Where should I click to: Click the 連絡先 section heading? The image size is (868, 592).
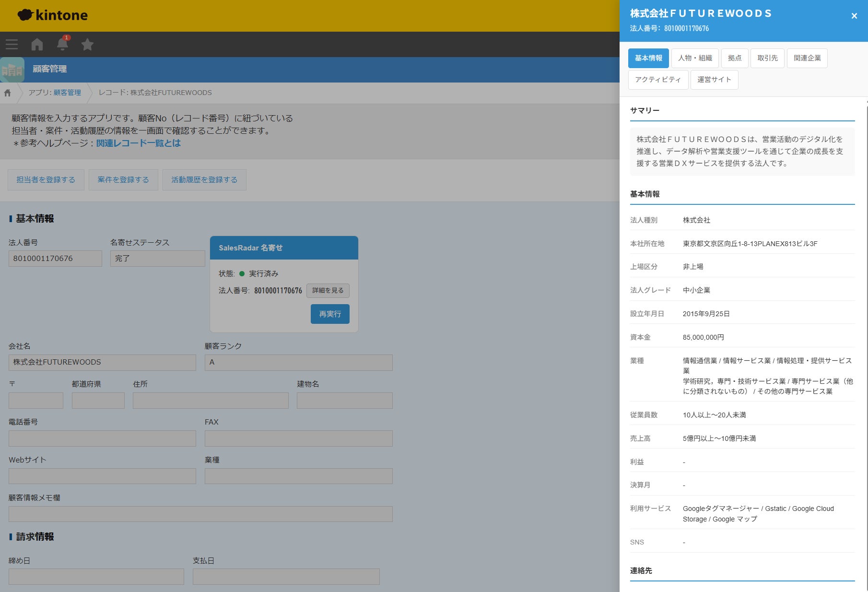point(641,570)
